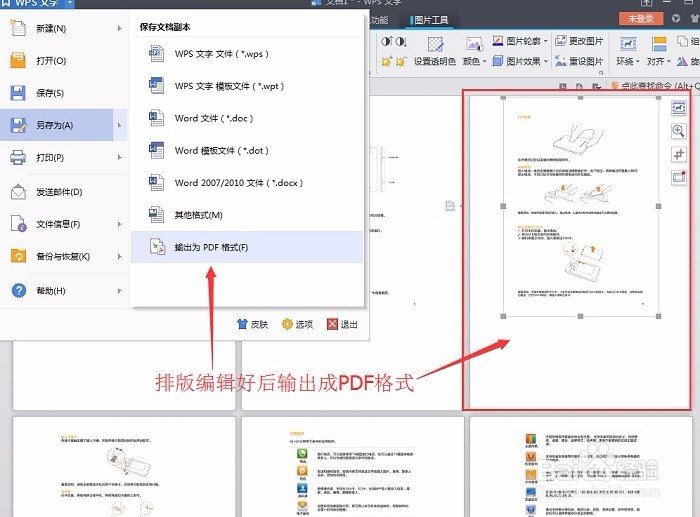Expand the 备份与恢复(K) submenu arrow
Screen dimensions: 700x517
(x=119, y=256)
